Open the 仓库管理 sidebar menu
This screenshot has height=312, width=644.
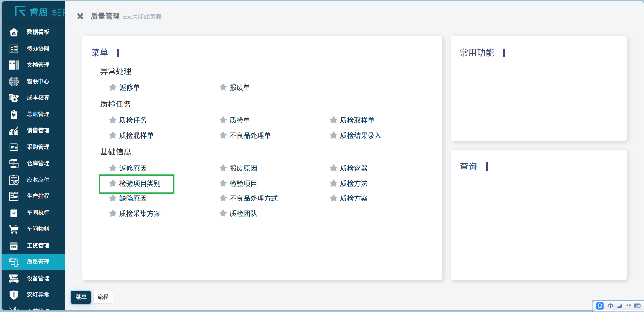pos(38,163)
